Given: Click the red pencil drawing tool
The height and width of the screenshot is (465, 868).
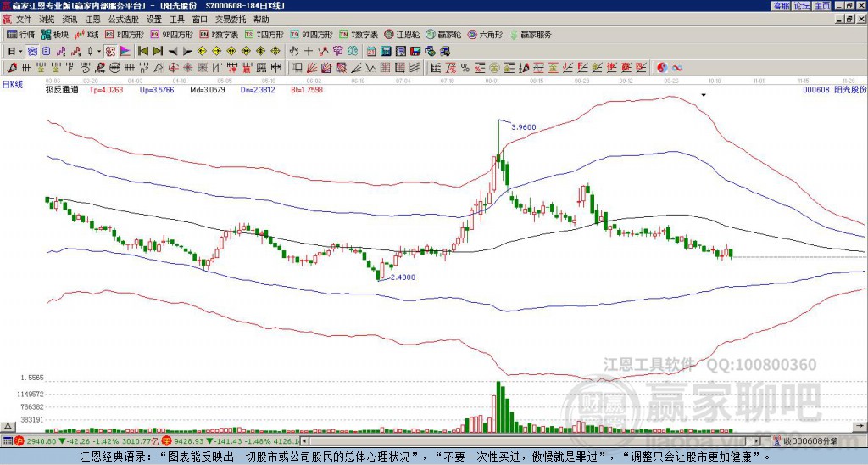Looking at the screenshot, I should coord(12,68).
